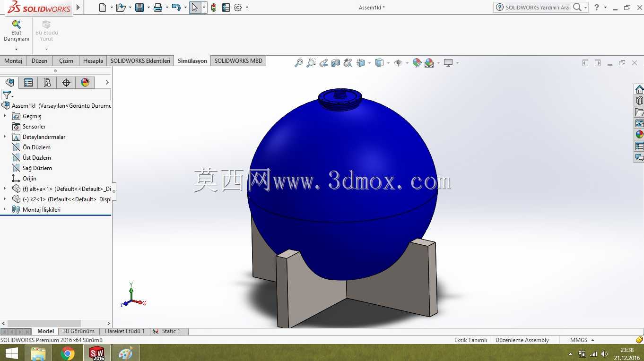Save the assembly with the floppy disk icon

(139, 8)
